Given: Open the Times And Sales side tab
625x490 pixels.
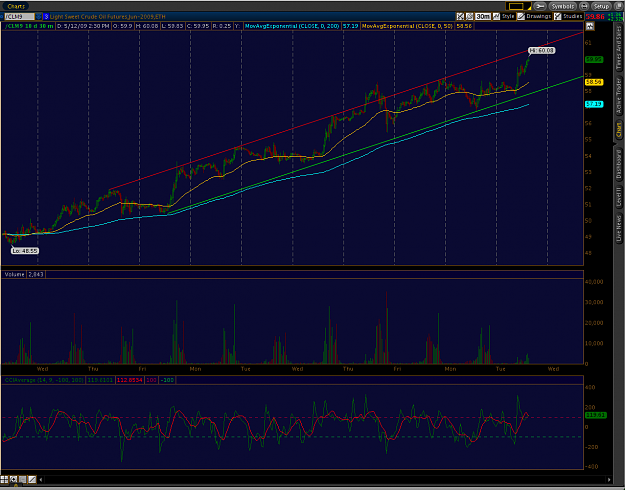Looking at the screenshot, I should pyautogui.click(x=619, y=47).
